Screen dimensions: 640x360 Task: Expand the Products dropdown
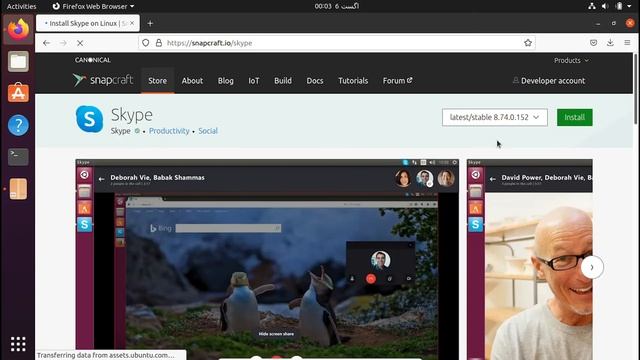click(571, 60)
